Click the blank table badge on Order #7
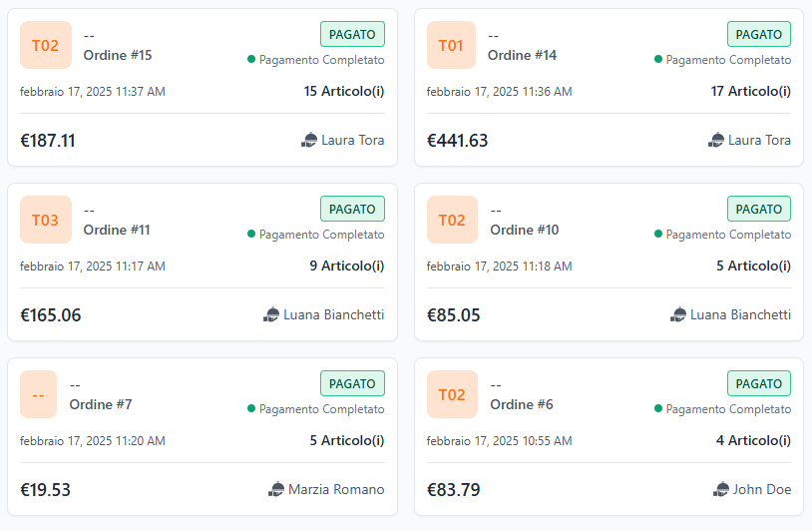The height and width of the screenshot is (530, 812). (x=38, y=394)
